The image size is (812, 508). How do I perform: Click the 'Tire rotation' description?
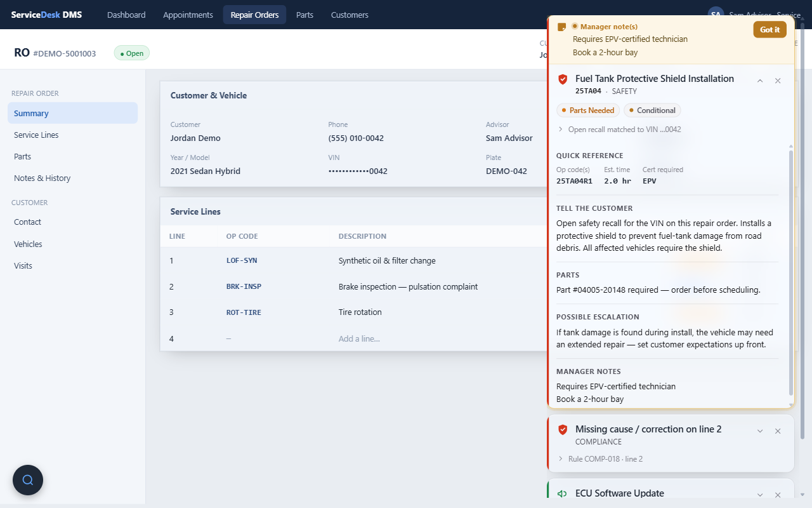360,312
